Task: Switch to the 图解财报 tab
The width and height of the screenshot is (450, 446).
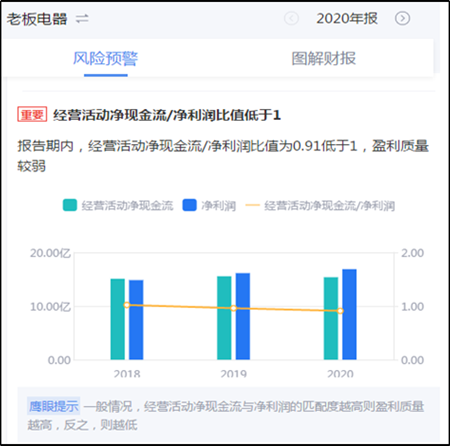Action: coord(324,58)
